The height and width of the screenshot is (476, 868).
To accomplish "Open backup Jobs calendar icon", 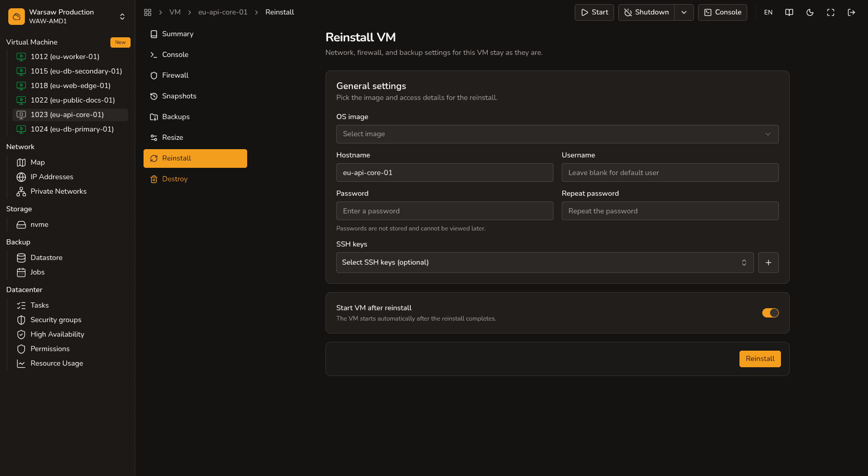I will [x=21, y=272].
